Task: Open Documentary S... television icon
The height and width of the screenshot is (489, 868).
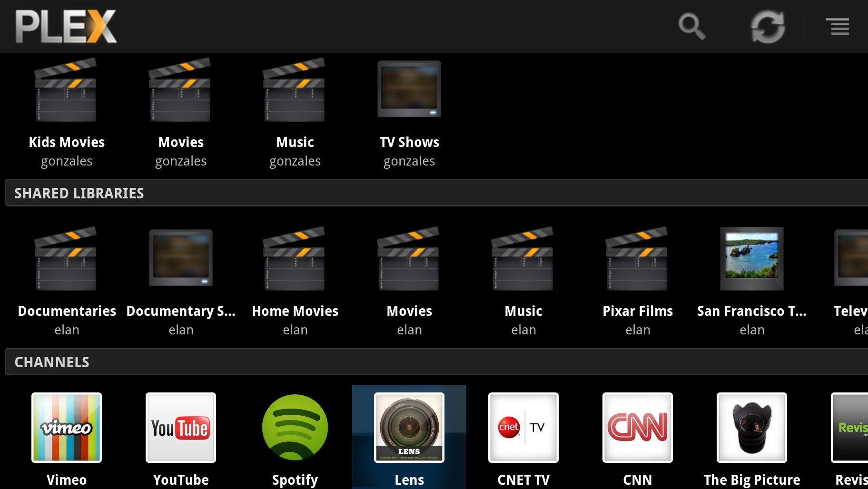Action: coord(181,258)
